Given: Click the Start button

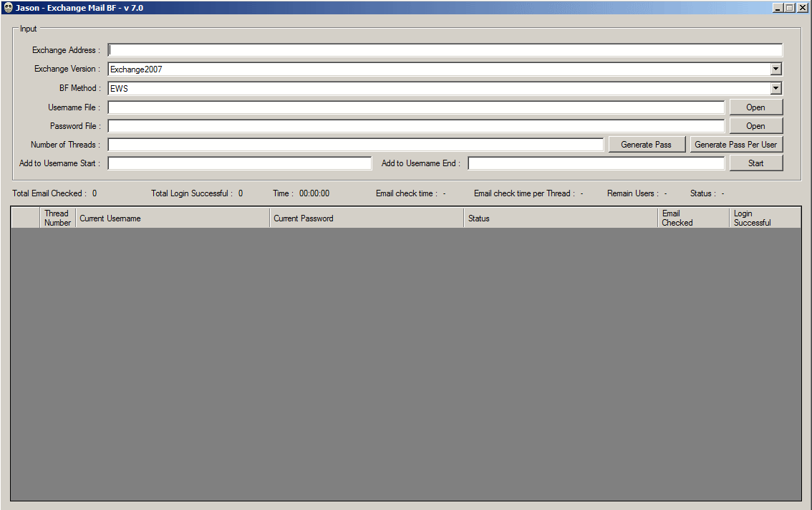Looking at the screenshot, I should [755, 163].
